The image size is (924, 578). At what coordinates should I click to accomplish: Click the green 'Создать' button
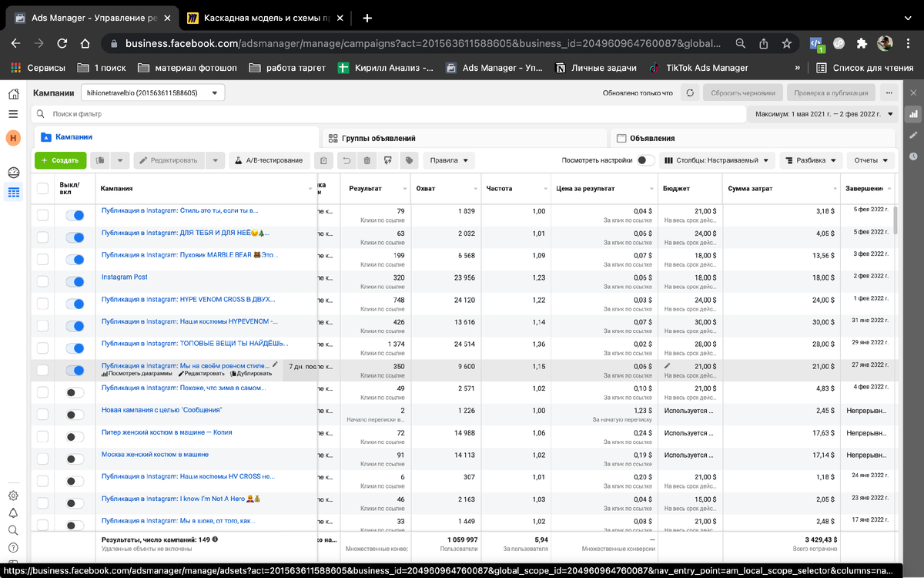click(x=60, y=160)
